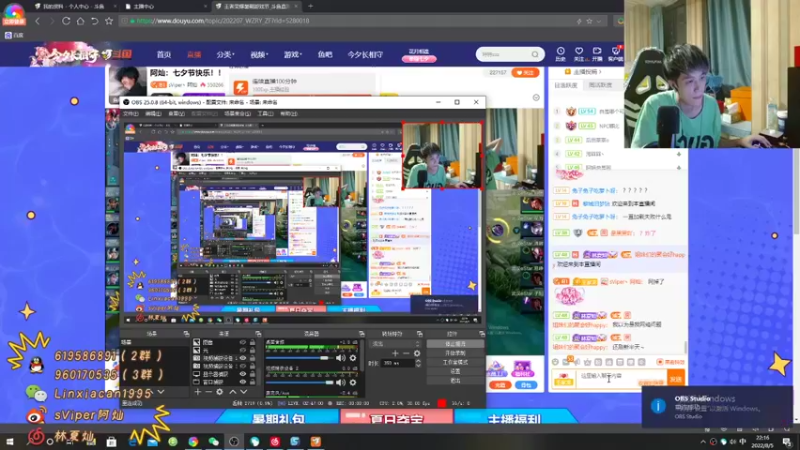Image resolution: width=800 pixels, height=450 pixels.
Task: Open a new browser tab with plus
Action: point(310,6)
